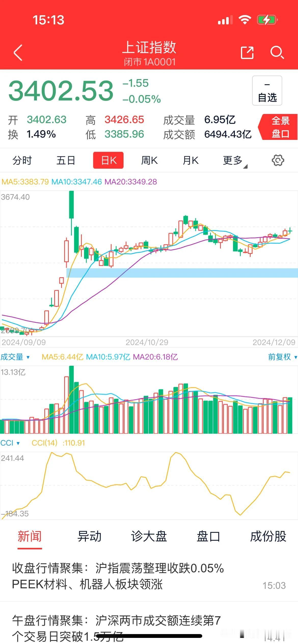Tap the blue support zone band
This screenshot has height=644, width=298.
pyautogui.click(x=182, y=273)
